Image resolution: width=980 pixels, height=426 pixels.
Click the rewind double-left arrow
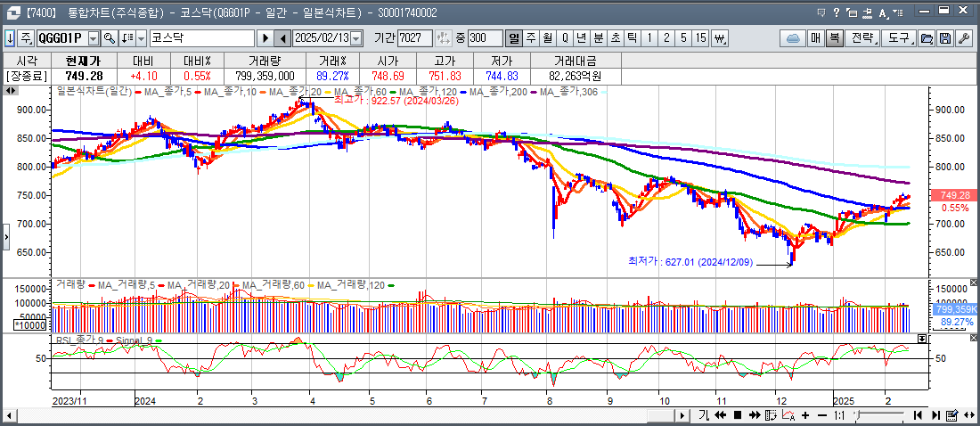pos(720,415)
